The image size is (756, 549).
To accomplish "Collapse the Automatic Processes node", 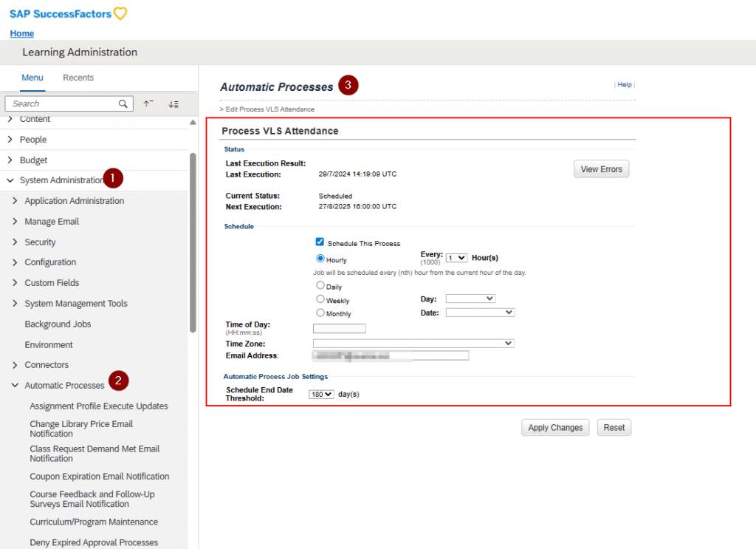I will click(x=15, y=386).
